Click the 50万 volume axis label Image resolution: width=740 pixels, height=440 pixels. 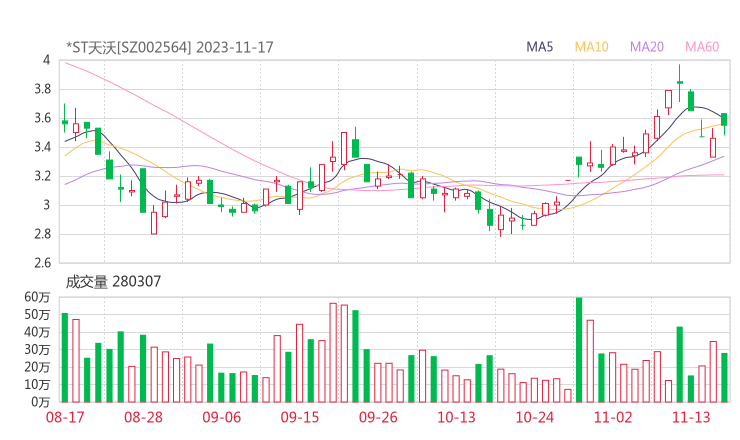(x=37, y=314)
